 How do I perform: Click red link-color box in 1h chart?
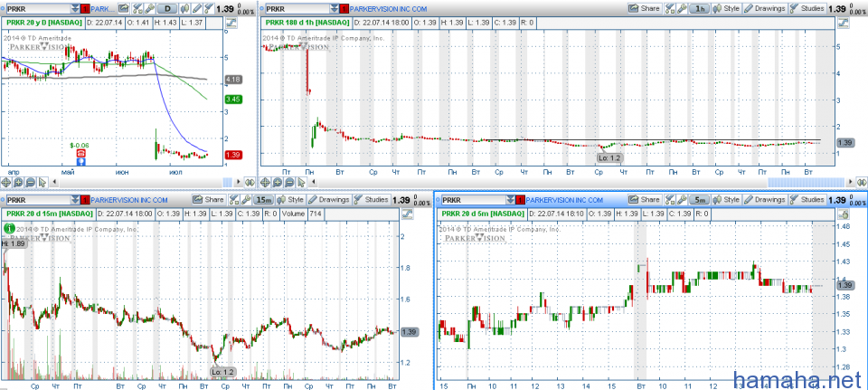coord(344,9)
